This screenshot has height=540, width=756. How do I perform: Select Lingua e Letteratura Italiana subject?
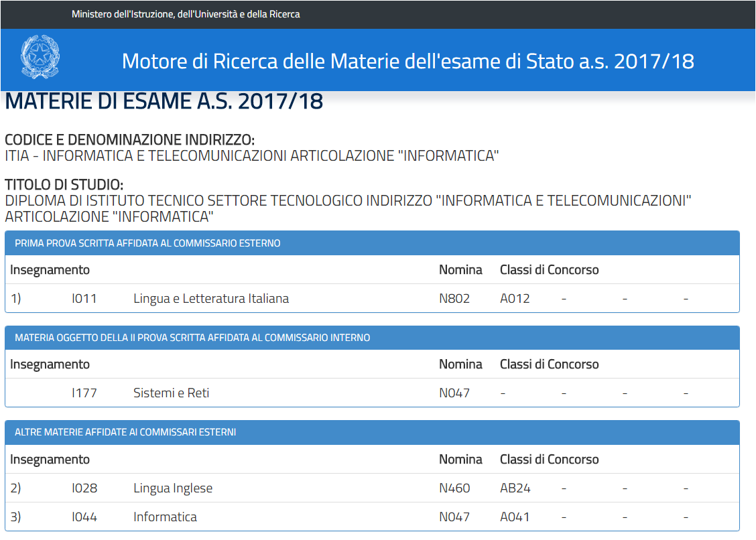[211, 298]
